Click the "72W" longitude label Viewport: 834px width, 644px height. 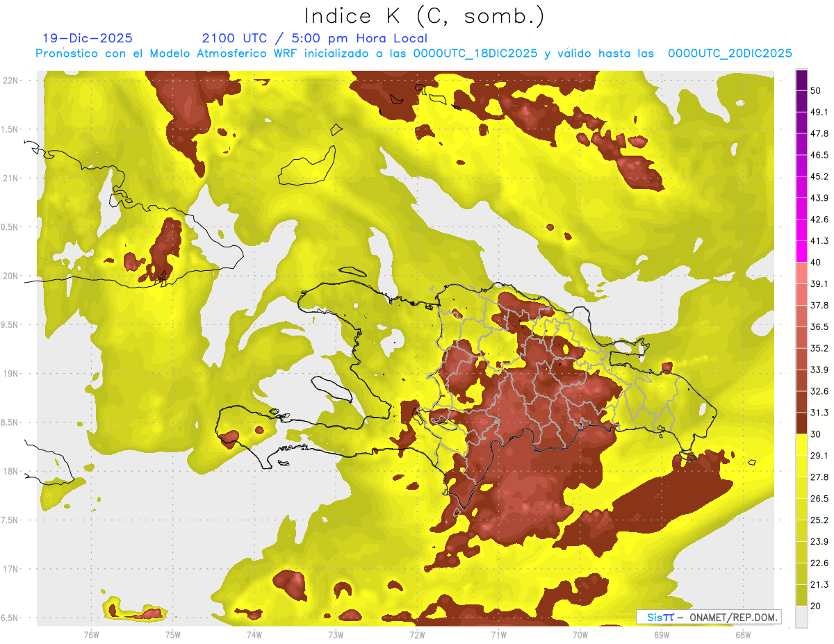pos(417,634)
